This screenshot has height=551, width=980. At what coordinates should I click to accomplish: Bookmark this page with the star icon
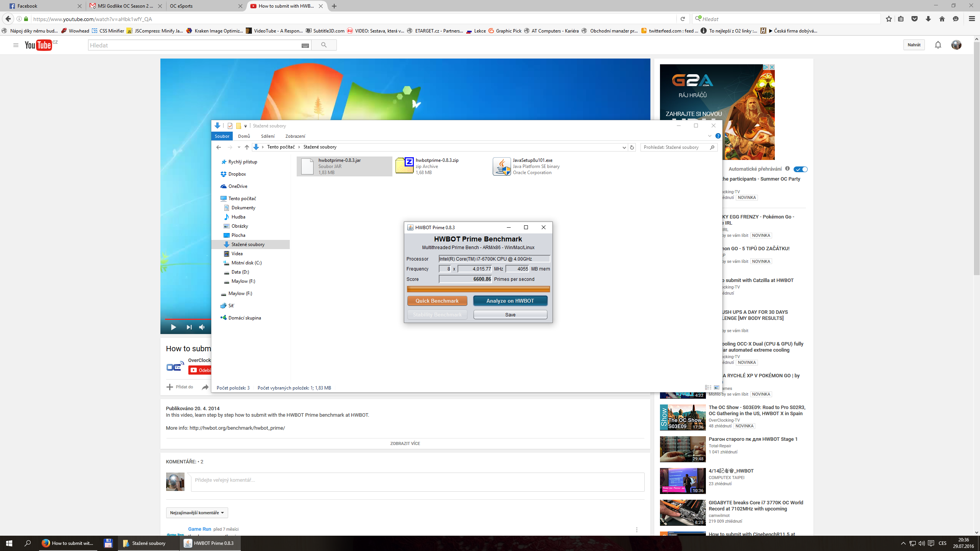pos(889,19)
